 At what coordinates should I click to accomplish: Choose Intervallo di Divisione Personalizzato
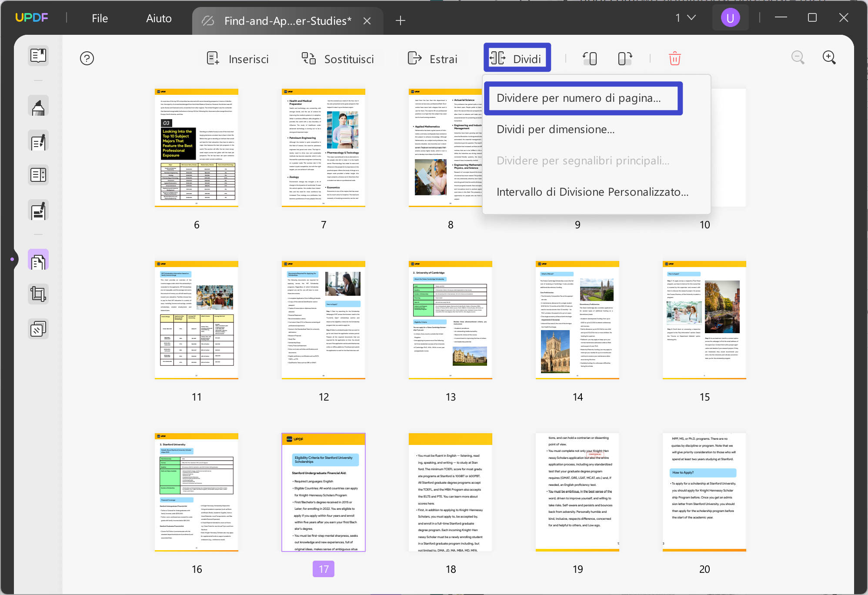(592, 192)
